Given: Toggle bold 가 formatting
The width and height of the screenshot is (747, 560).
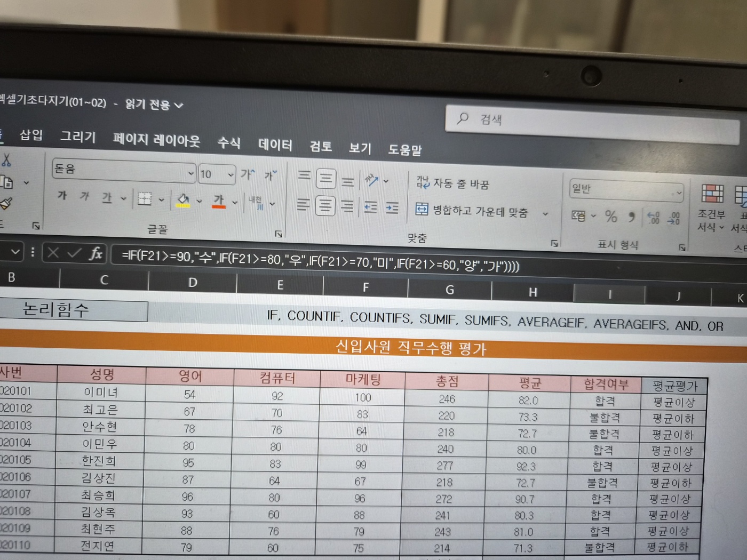Looking at the screenshot, I should (62, 196).
